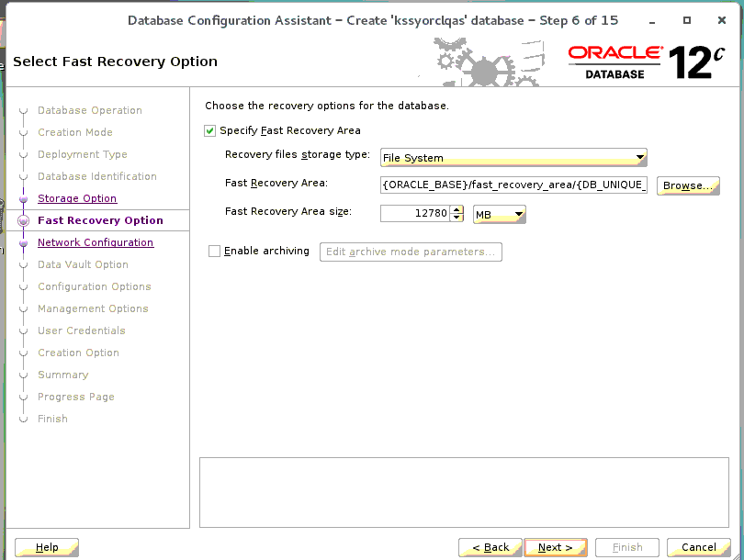
Task: Click the Network Configuration step bullet icon
Action: pyautogui.click(x=24, y=243)
